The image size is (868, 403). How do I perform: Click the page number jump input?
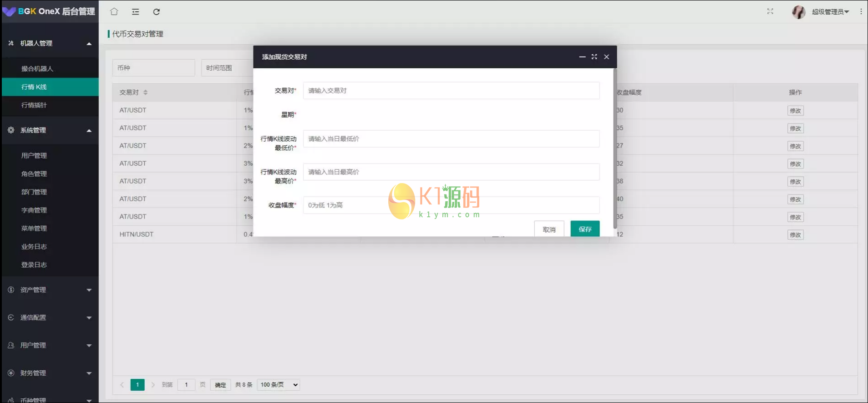tap(186, 385)
